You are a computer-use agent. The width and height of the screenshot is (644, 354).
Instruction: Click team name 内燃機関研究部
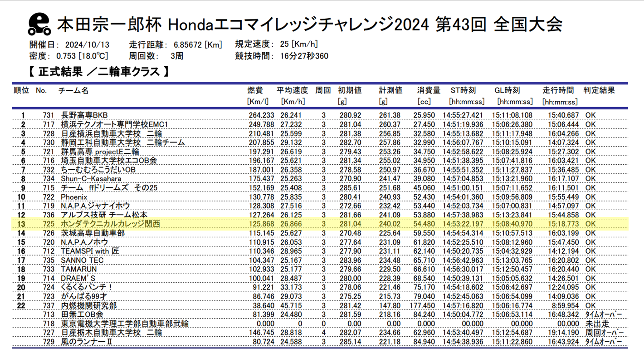pos(88,305)
